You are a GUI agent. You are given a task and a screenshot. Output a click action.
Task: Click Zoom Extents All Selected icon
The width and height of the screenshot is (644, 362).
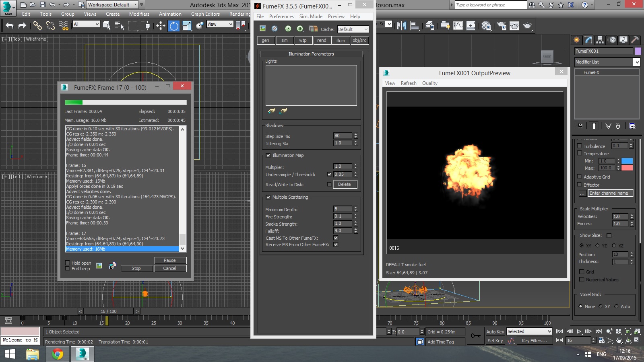[x=637, y=331]
